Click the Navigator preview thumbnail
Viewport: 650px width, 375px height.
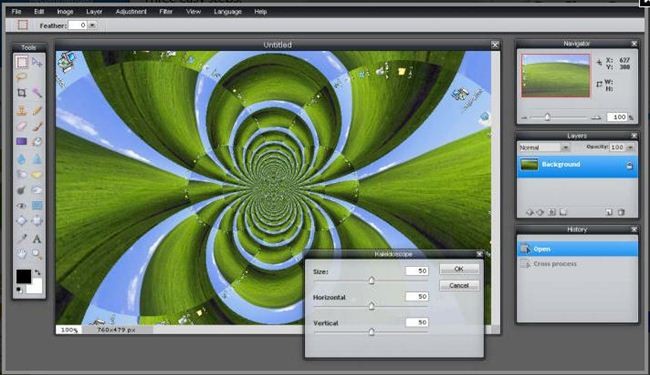pos(555,75)
